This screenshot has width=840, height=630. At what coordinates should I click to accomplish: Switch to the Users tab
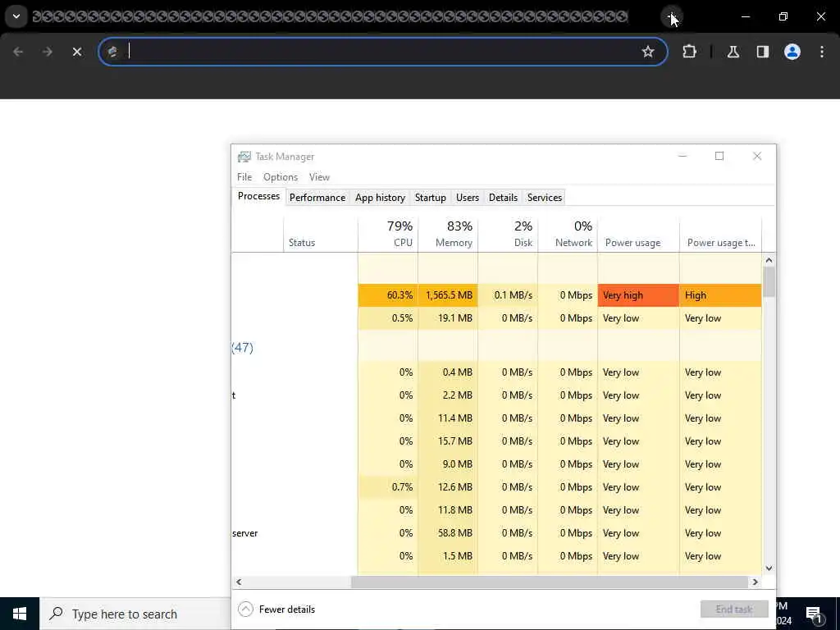click(467, 197)
